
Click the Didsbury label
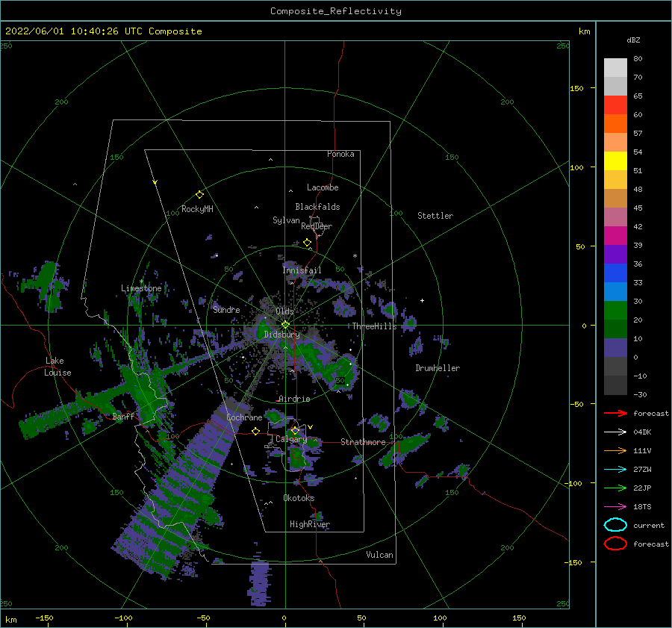click(x=282, y=335)
